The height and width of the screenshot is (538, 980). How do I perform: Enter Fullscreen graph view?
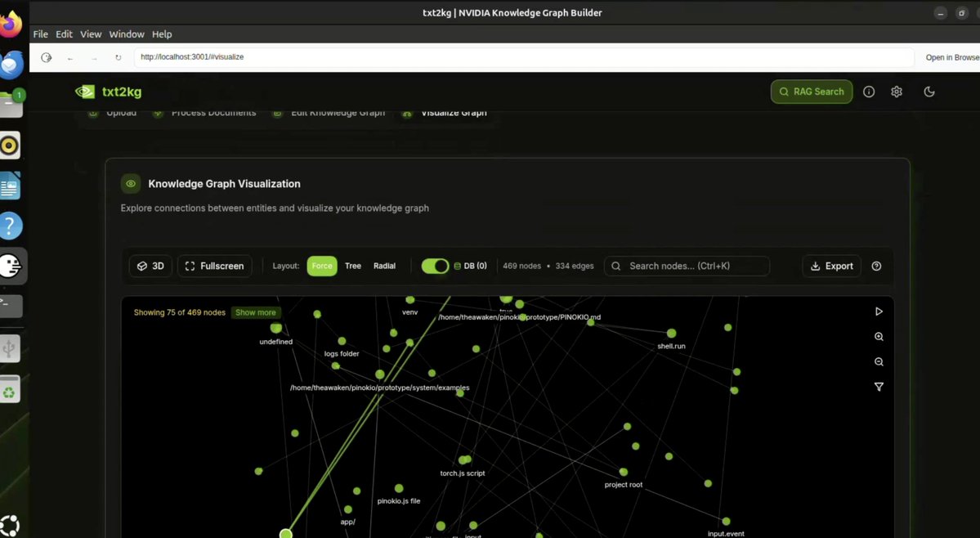pyautogui.click(x=214, y=266)
